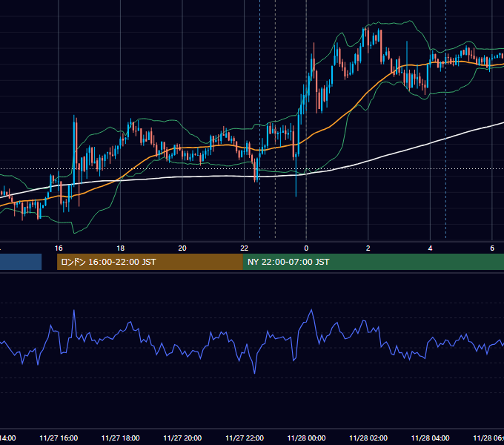Image resolution: width=504 pixels, height=445 pixels.
Task: Click the hour label 4 under the price chart
Action: pos(430,248)
